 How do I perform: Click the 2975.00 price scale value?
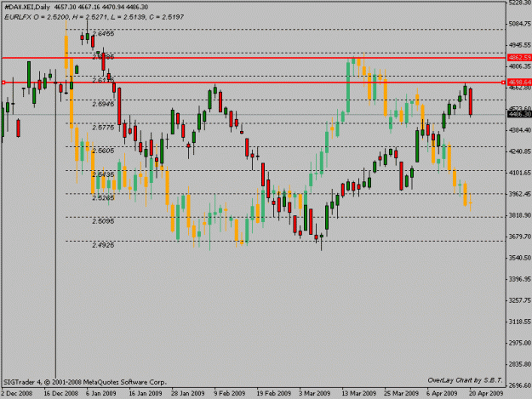click(x=520, y=343)
